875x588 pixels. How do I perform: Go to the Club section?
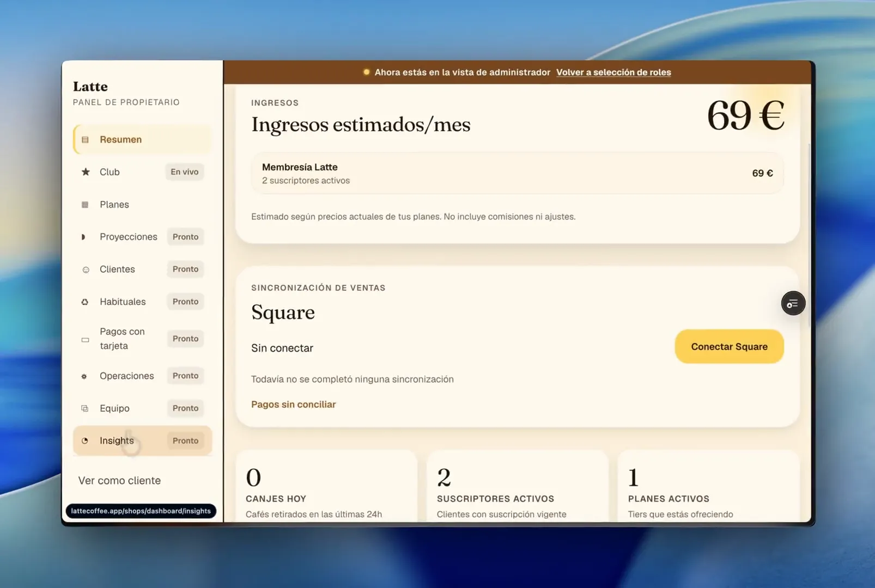142,172
